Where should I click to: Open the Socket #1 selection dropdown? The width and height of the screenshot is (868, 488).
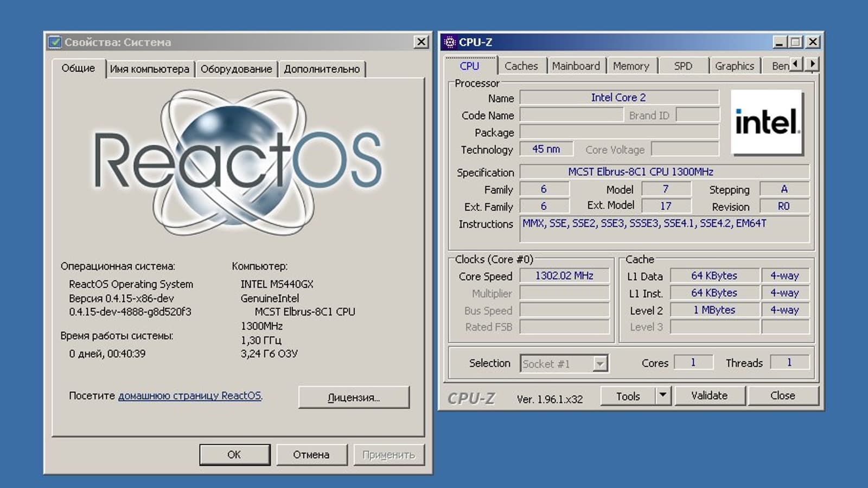[564, 363]
